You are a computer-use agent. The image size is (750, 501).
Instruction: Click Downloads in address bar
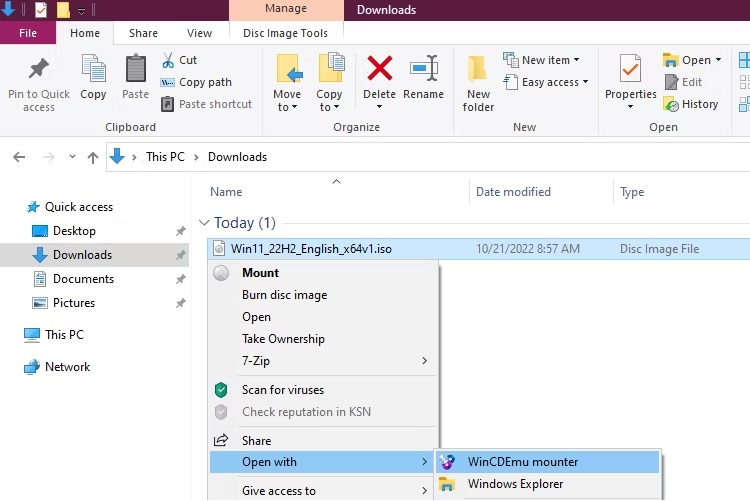237,157
